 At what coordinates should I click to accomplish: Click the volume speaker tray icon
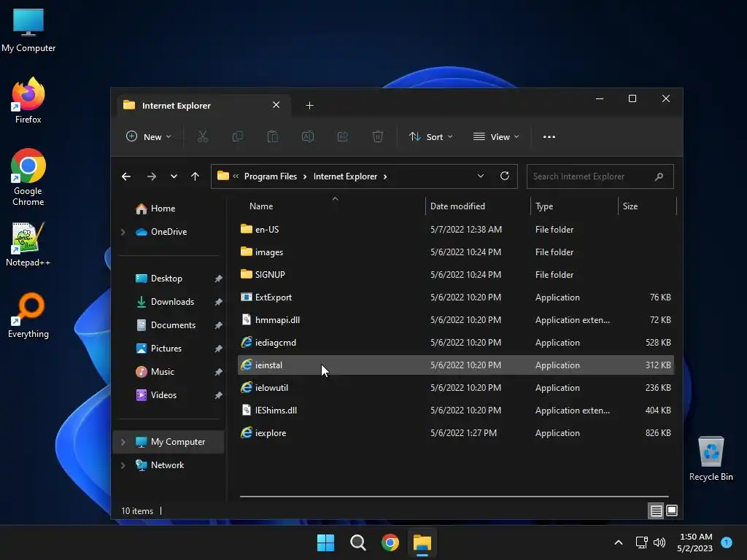[x=659, y=542]
